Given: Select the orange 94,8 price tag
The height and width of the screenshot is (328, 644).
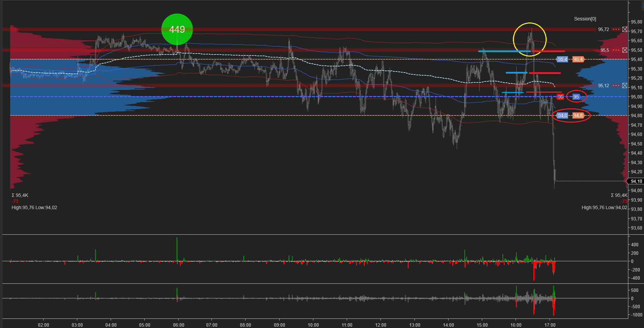Looking at the screenshot, I should click(x=578, y=115).
